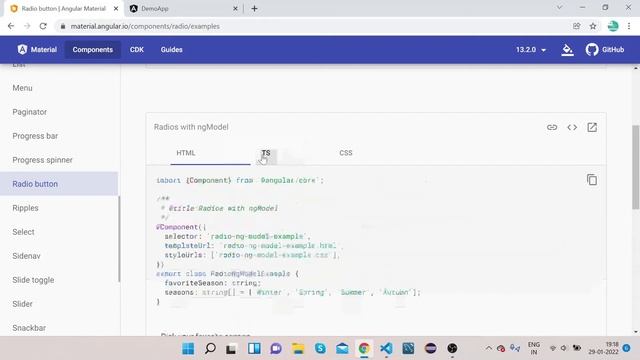Close the DemoApp tab
The width and height of the screenshot is (640, 360).
pyautogui.click(x=235, y=8)
